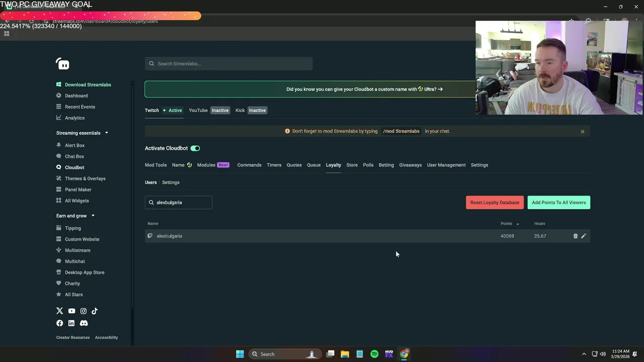Click Reset Loyalty Database button
Viewport: 644px width, 362px height.
[495, 203]
